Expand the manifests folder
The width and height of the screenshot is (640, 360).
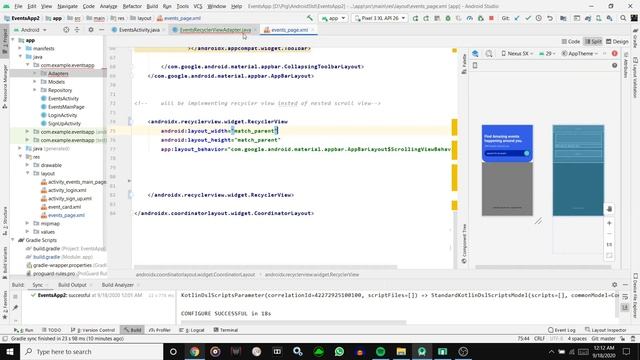[20, 48]
